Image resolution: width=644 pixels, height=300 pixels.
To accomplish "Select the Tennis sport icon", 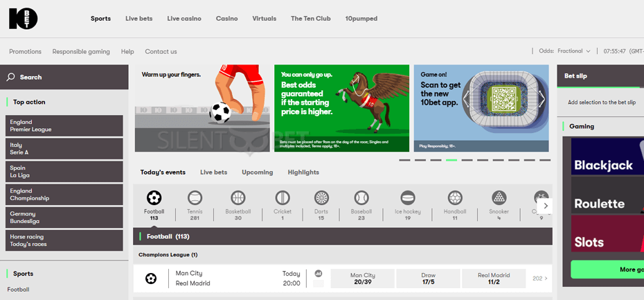I will 195,198.
